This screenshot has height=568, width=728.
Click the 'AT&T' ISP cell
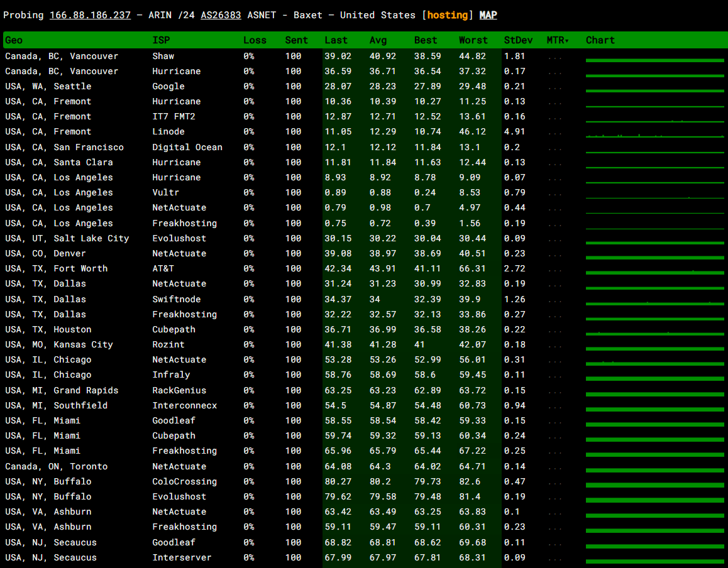click(163, 269)
